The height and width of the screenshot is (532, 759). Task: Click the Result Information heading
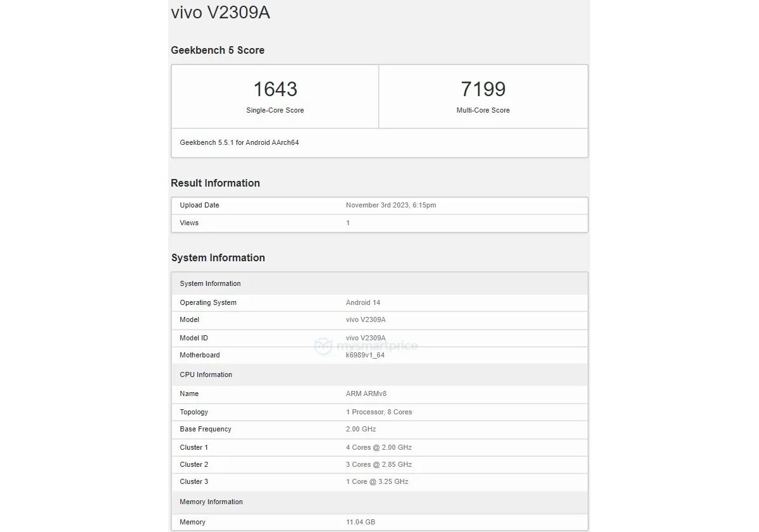(215, 183)
